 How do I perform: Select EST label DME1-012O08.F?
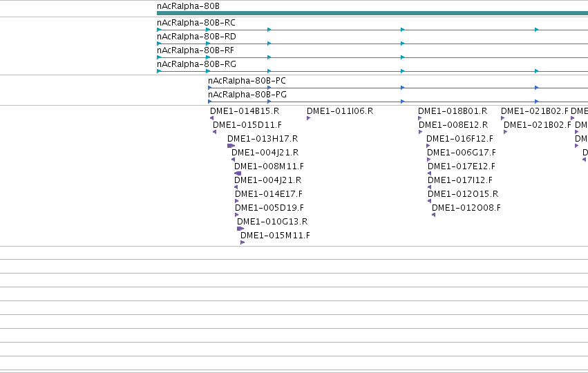pos(466,208)
